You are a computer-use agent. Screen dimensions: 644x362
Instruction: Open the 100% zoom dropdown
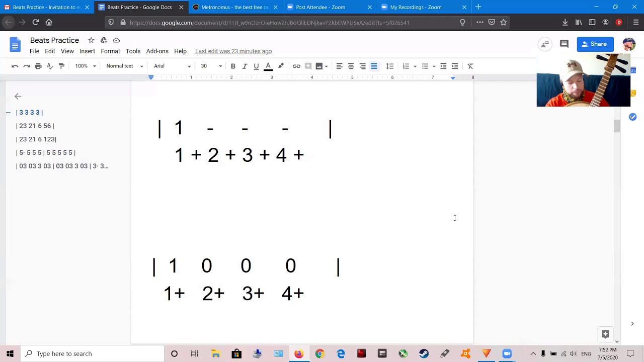85,66
